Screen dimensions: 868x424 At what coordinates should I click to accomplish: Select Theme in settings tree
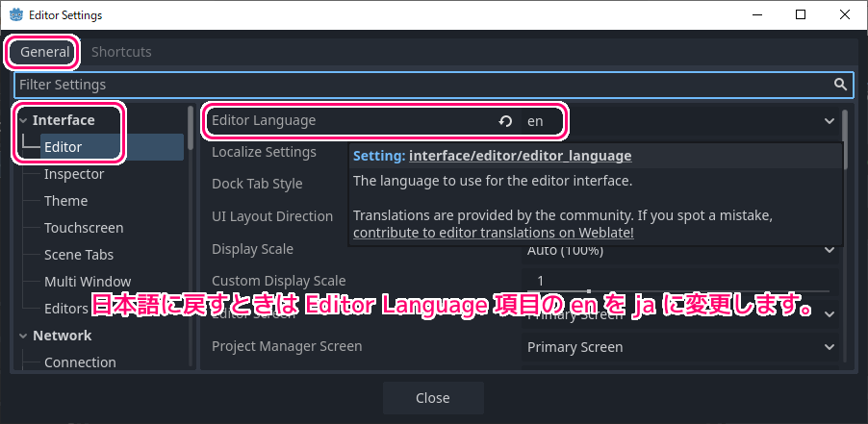pos(65,201)
